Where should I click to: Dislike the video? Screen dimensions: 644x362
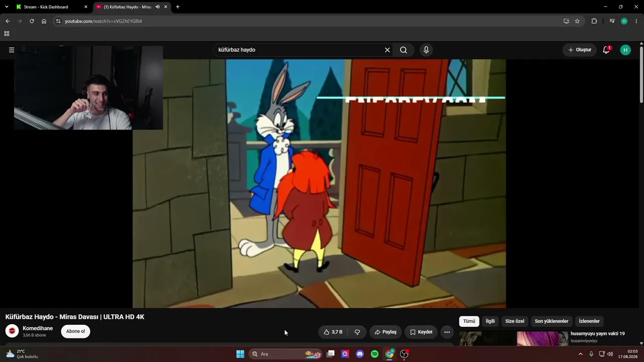[x=357, y=332]
